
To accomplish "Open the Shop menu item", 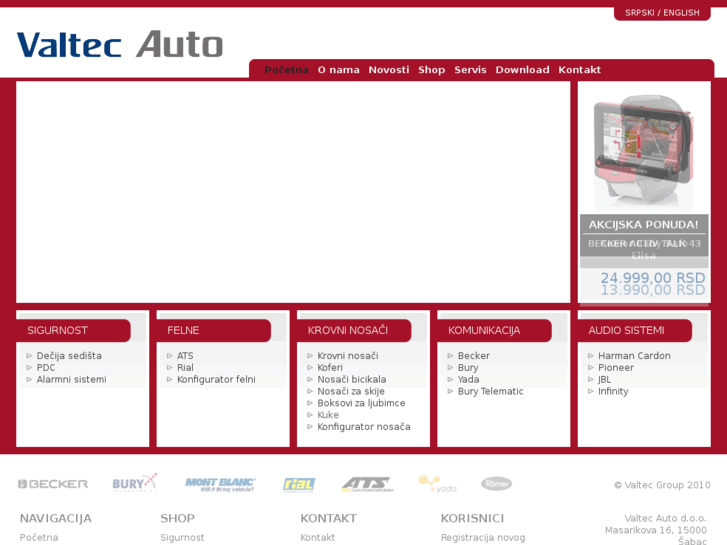I will click(x=431, y=70).
